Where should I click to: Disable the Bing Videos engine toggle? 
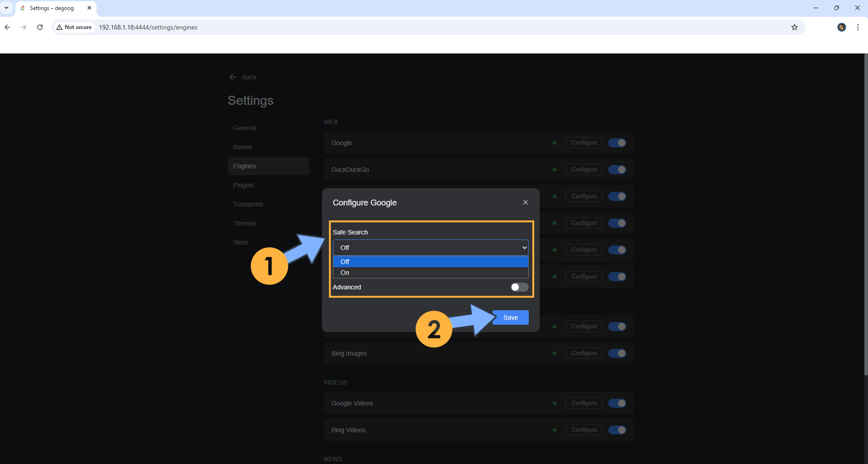point(618,430)
